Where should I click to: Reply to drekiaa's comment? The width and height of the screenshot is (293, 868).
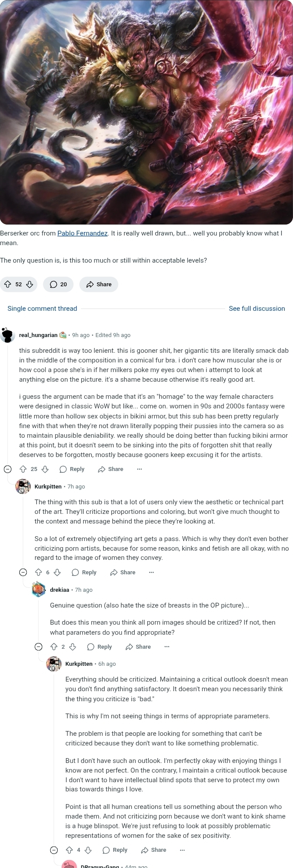pos(100,647)
